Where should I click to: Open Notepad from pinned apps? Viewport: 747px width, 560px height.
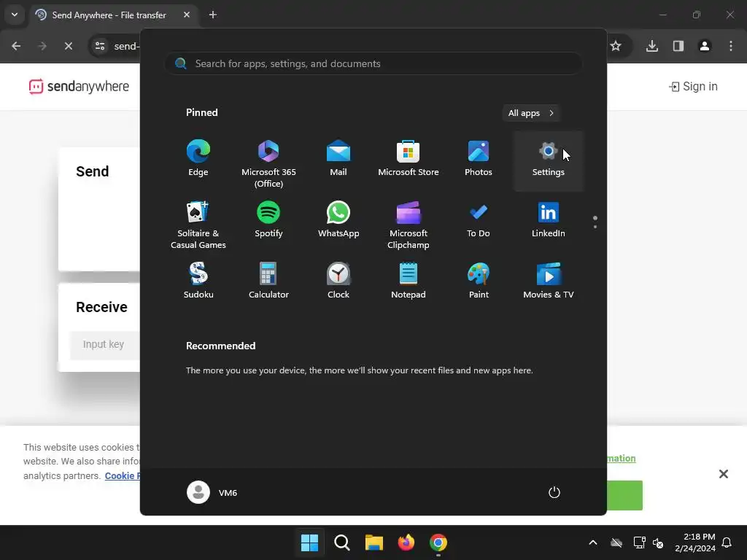pos(409,281)
